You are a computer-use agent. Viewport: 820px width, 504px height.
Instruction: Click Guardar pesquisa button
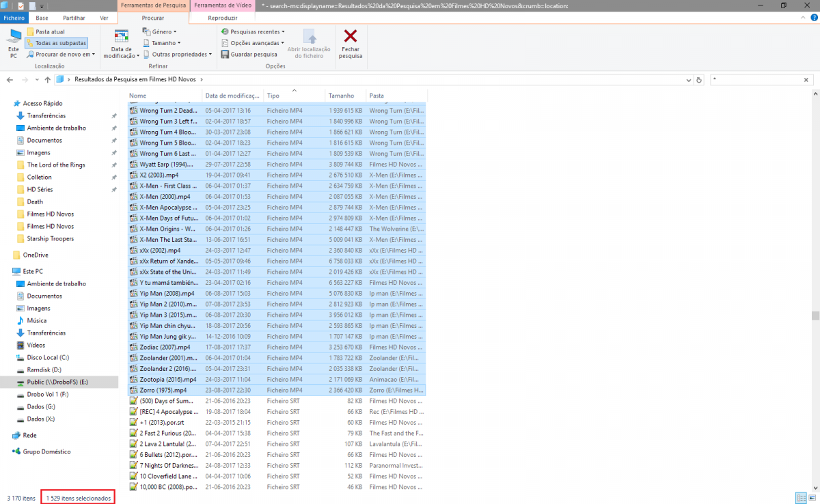point(249,55)
